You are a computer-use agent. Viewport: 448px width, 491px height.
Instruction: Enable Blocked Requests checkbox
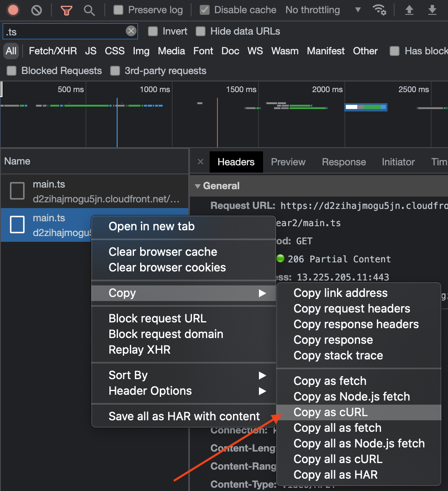coord(12,71)
